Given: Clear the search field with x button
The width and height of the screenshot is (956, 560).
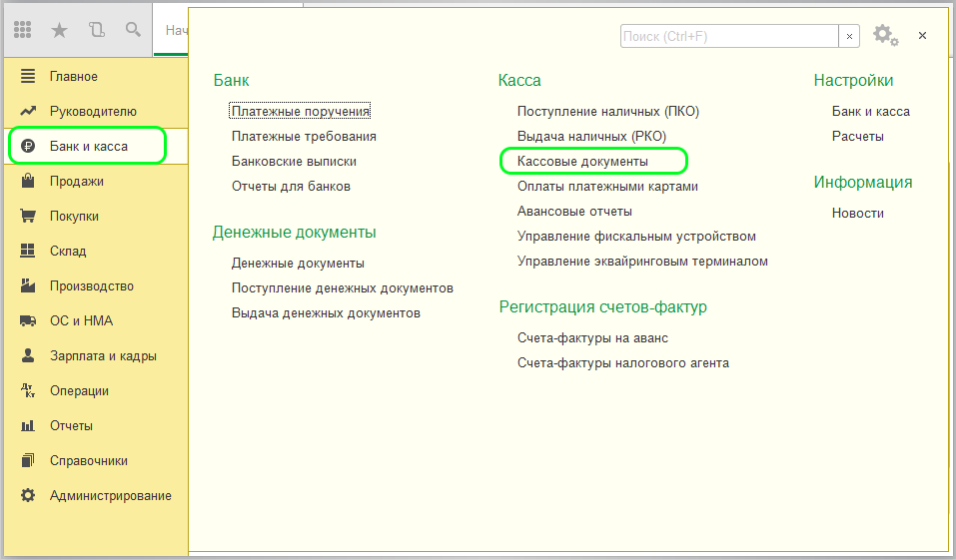Looking at the screenshot, I should point(849,36).
